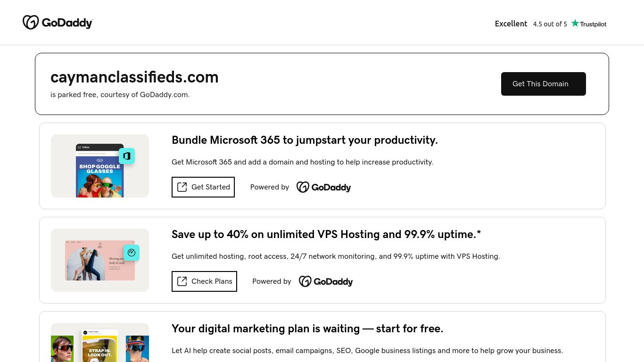The height and width of the screenshot is (362, 644).
Task: Click the Excellent rating label
Action: (511, 24)
